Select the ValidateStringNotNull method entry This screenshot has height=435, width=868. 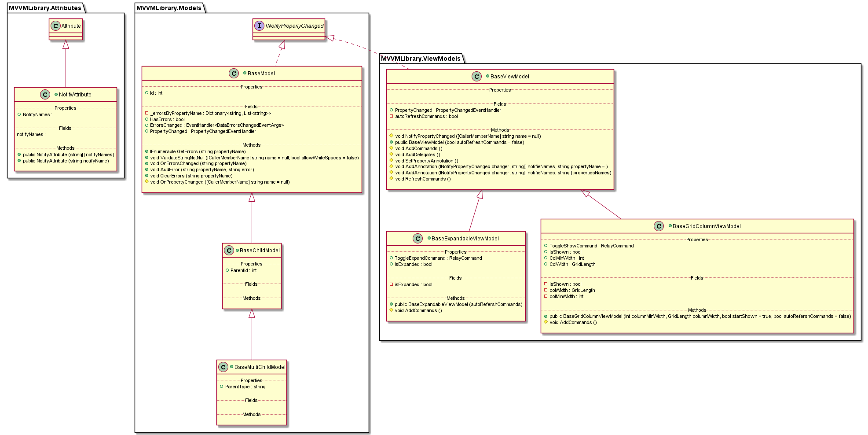pyautogui.click(x=251, y=158)
